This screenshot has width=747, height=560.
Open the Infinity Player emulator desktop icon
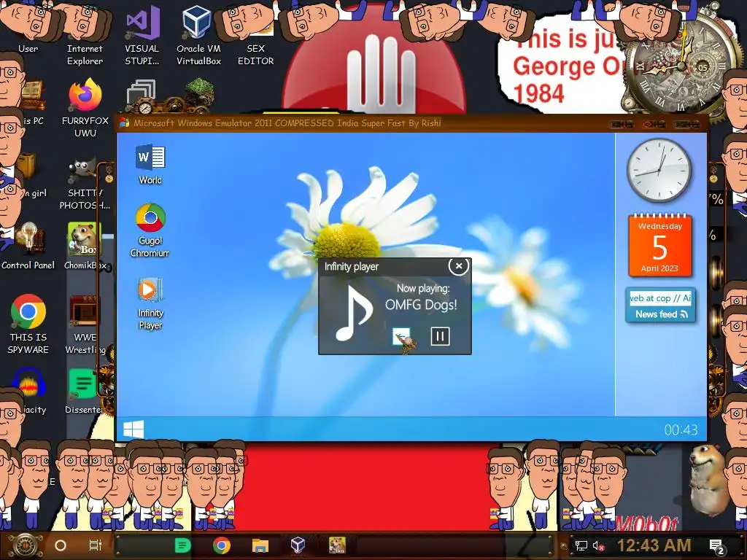point(150,304)
